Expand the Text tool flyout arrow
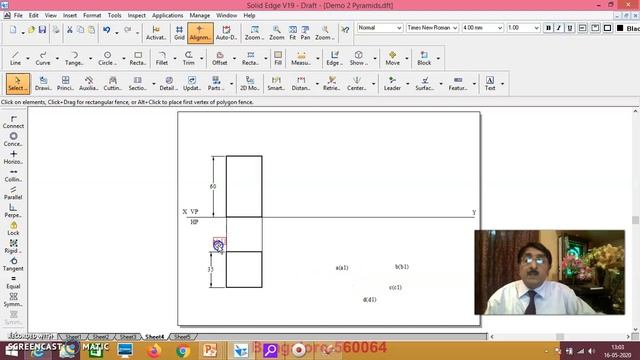This screenshot has width=640, height=360. (502, 84)
